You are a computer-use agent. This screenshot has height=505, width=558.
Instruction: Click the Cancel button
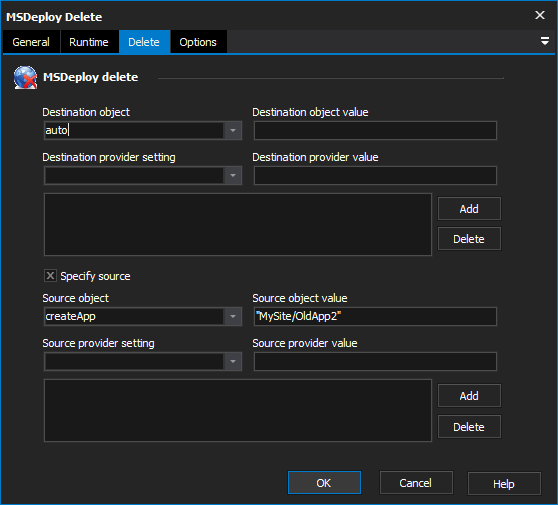tap(416, 483)
